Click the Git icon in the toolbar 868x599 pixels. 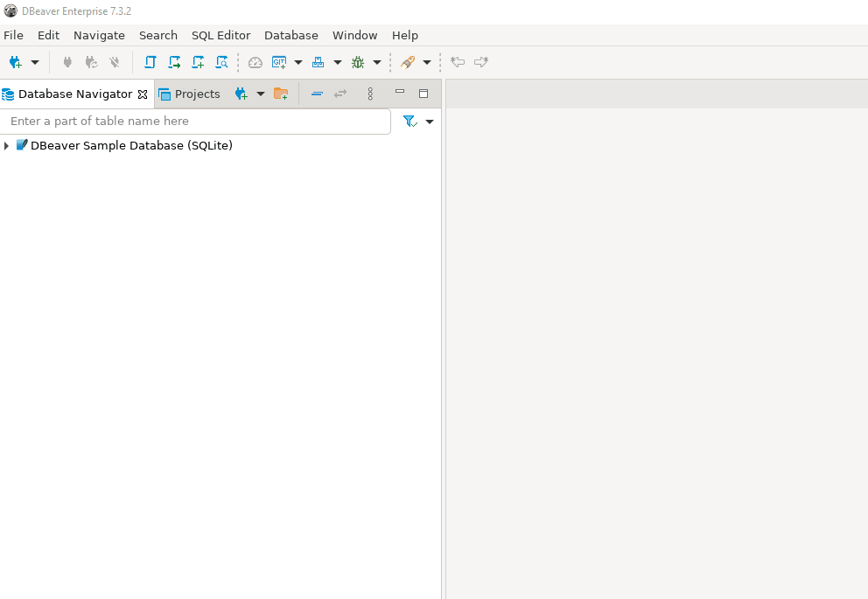279,62
